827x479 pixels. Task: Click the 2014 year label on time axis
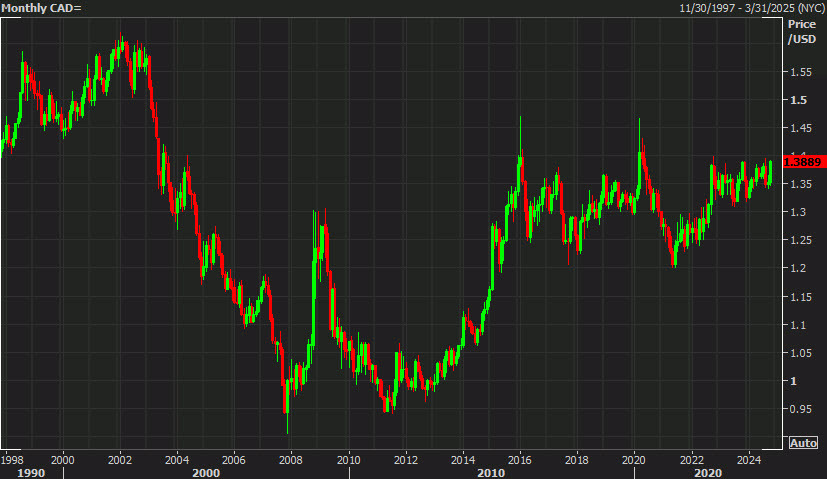click(463, 460)
